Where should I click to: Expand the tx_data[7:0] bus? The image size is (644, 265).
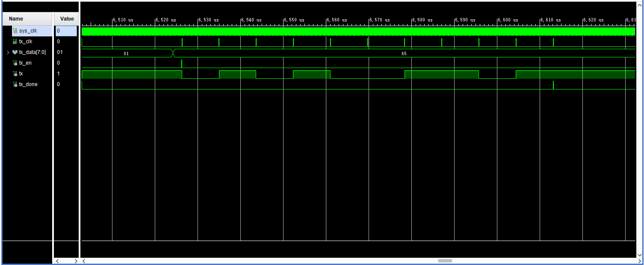click(8, 52)
